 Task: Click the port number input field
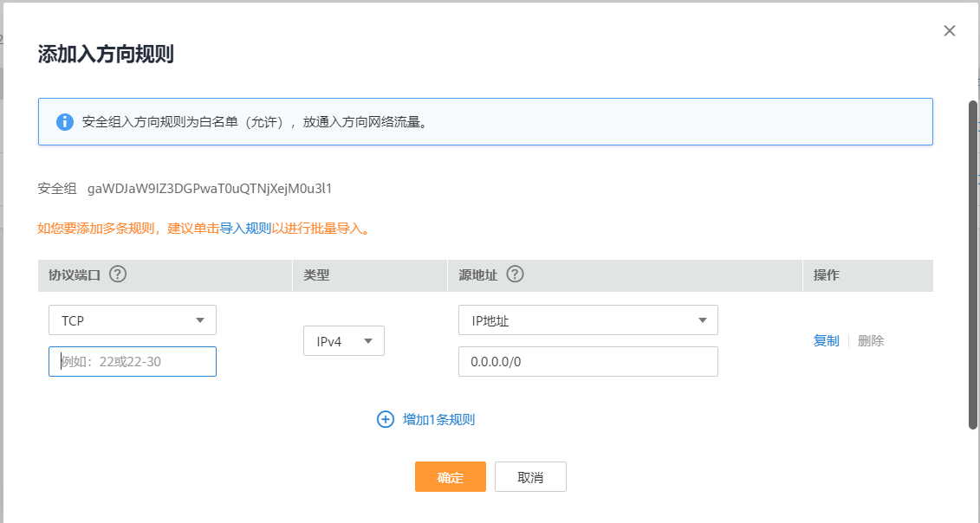tap(132, 361)
